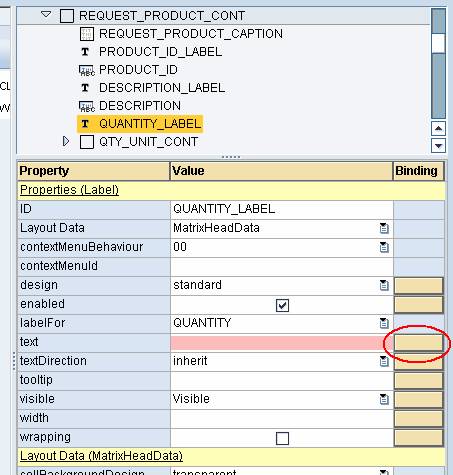453x475 pixels.
Task: Open value help for Layout Data
Action: (x=384, y=228)
